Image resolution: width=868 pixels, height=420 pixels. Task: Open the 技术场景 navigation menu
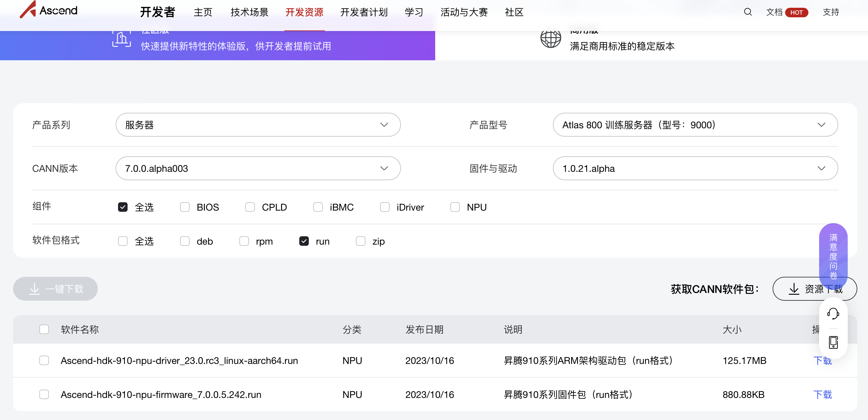(249, 13)
